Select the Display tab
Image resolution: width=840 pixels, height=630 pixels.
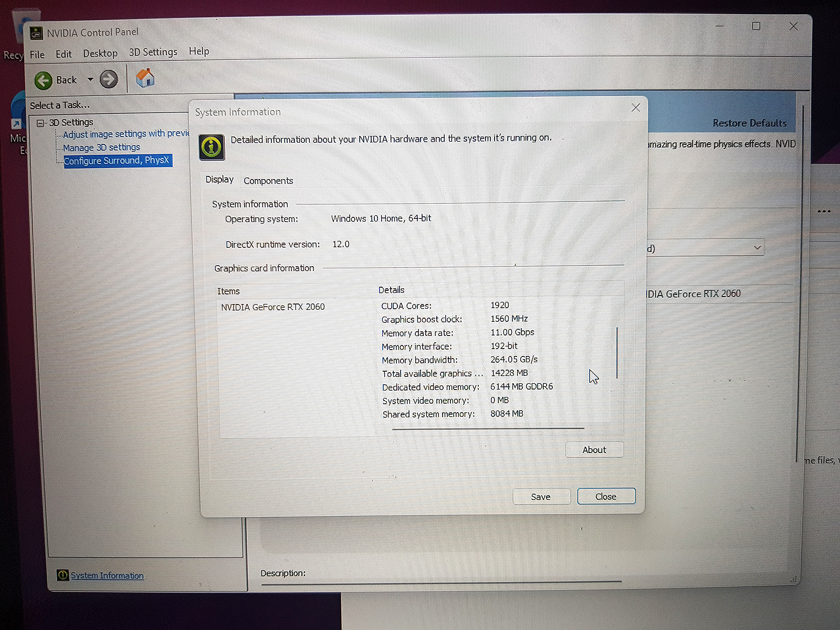click(219, 180)
